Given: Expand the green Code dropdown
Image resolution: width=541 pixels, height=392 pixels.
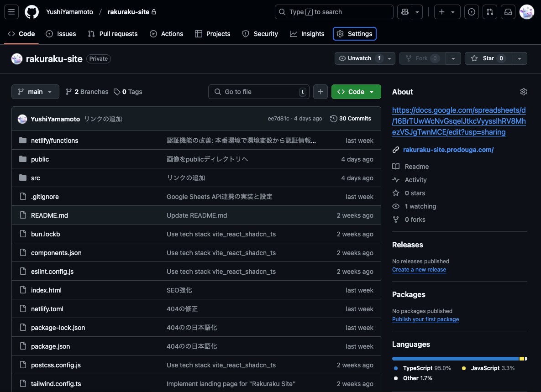Looking at the screenshot, I should point(356,92).
